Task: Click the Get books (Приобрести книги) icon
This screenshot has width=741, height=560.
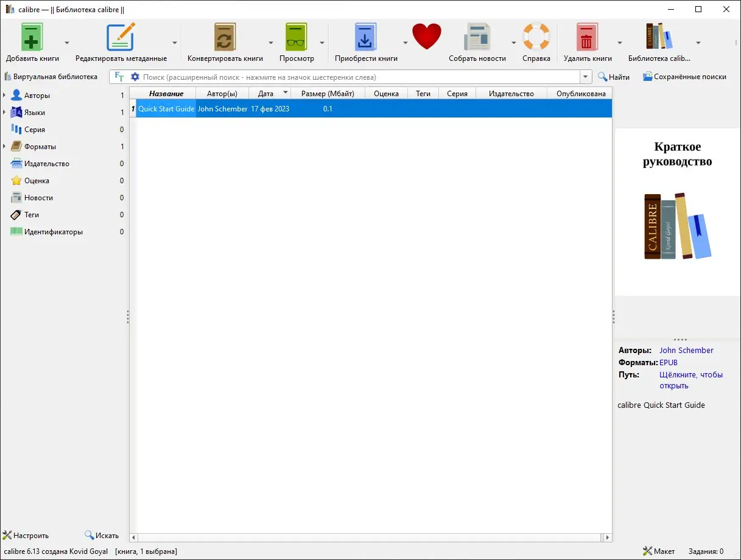Action: pos(366,37)
